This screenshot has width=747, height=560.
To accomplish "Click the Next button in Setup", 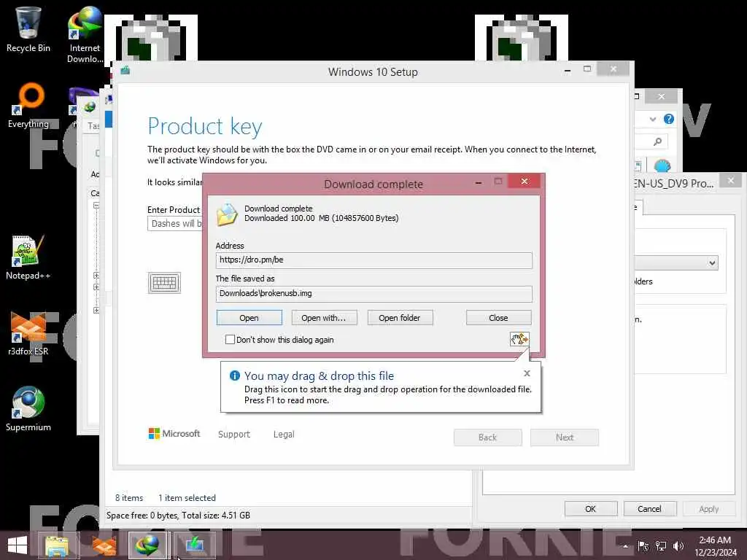I will [x=565, y=437].
